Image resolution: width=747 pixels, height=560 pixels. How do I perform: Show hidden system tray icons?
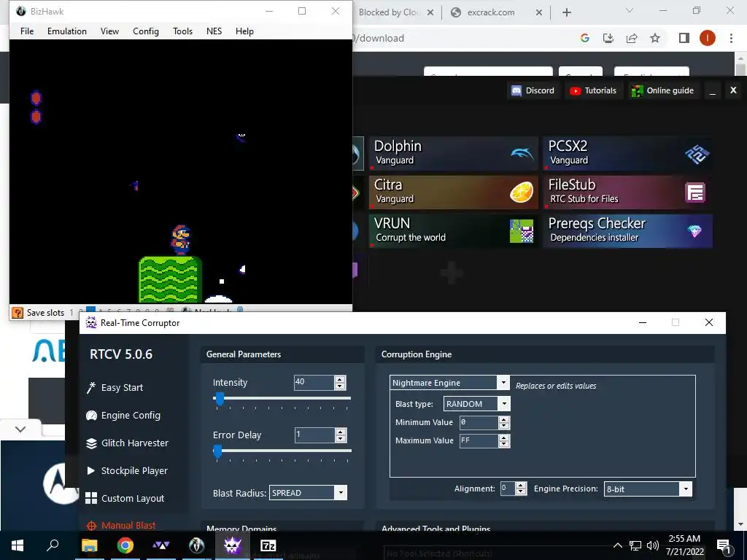[x=617, y=545]
